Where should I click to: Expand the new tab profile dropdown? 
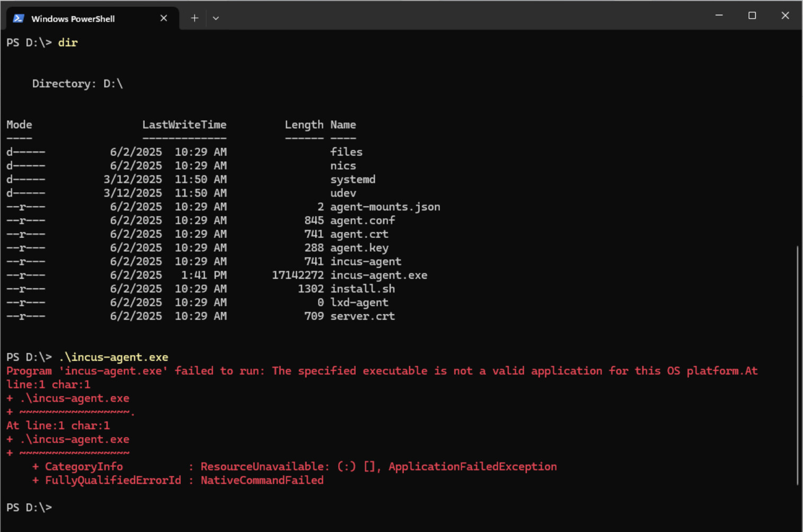pyautogui.click(x=216, y=18)
